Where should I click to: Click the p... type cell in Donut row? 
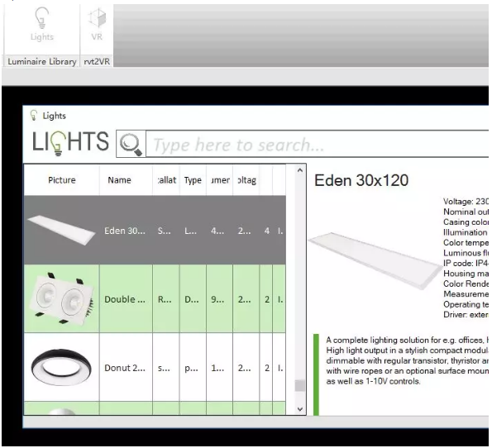[193, 368]
